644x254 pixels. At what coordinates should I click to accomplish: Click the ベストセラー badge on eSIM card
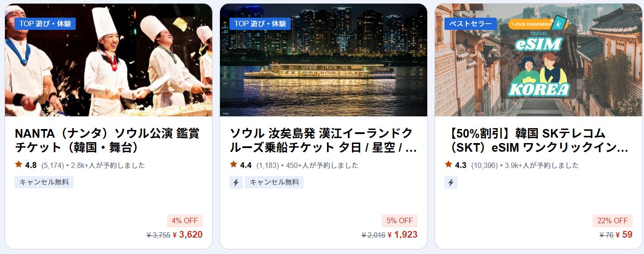470,24
